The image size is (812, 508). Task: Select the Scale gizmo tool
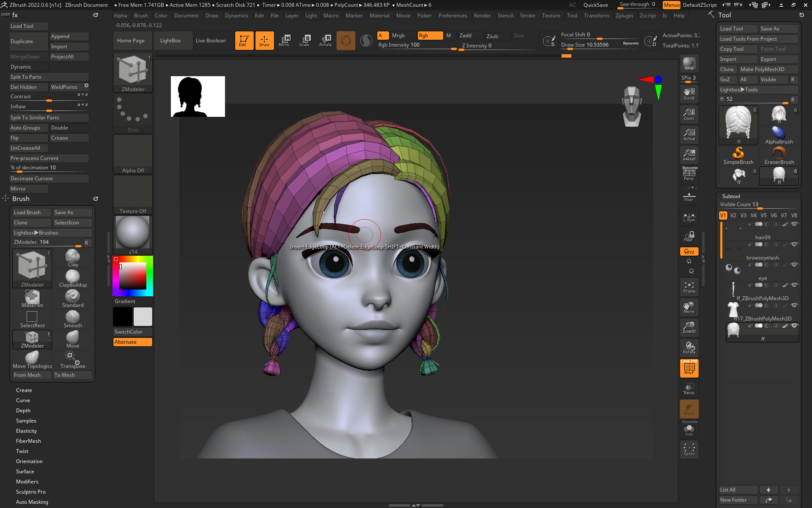pyautogui.click(x=304, y=41)
